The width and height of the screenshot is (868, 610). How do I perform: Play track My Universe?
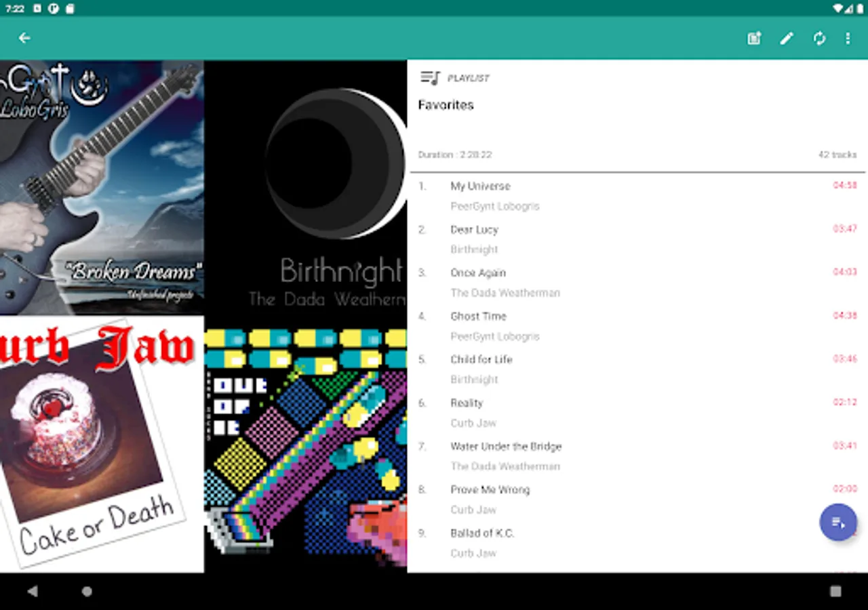pos(637,196)
